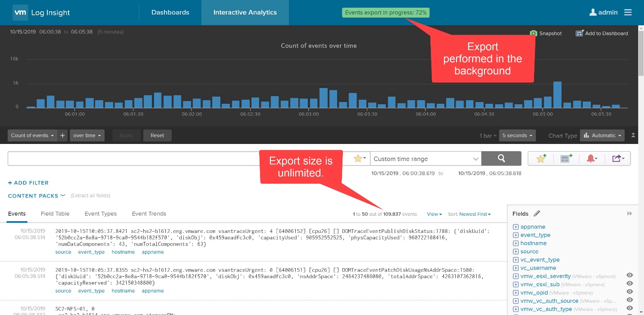Open the Event Trends tab
Screen dimensions: 644x315
point(149,214)
